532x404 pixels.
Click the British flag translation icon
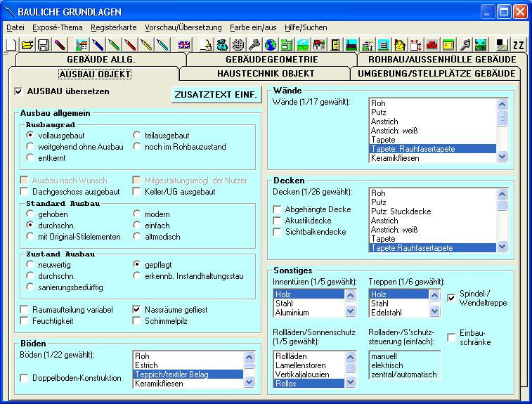[184, 45]
